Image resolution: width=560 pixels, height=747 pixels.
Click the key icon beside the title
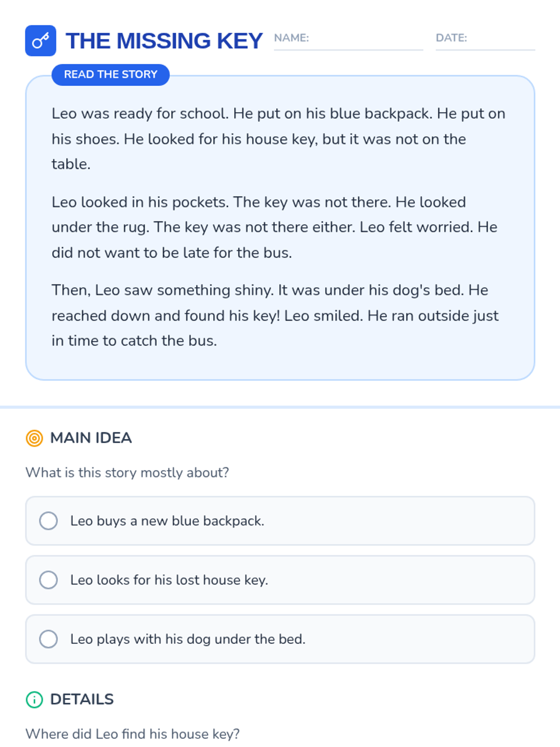41,41
